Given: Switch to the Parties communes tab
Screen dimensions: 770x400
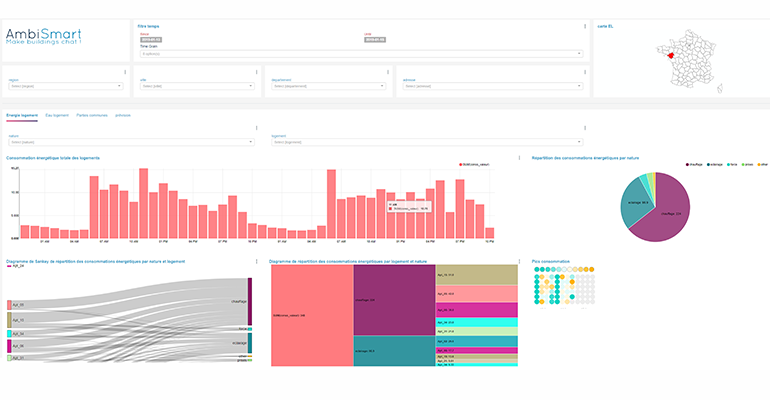Looking at the screenshot, I should 92,116.
